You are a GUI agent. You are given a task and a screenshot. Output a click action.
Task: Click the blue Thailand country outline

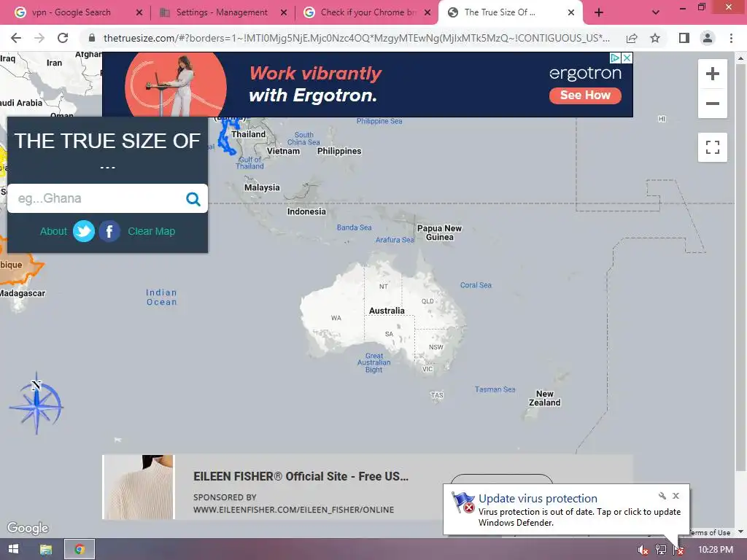(227, 136)
